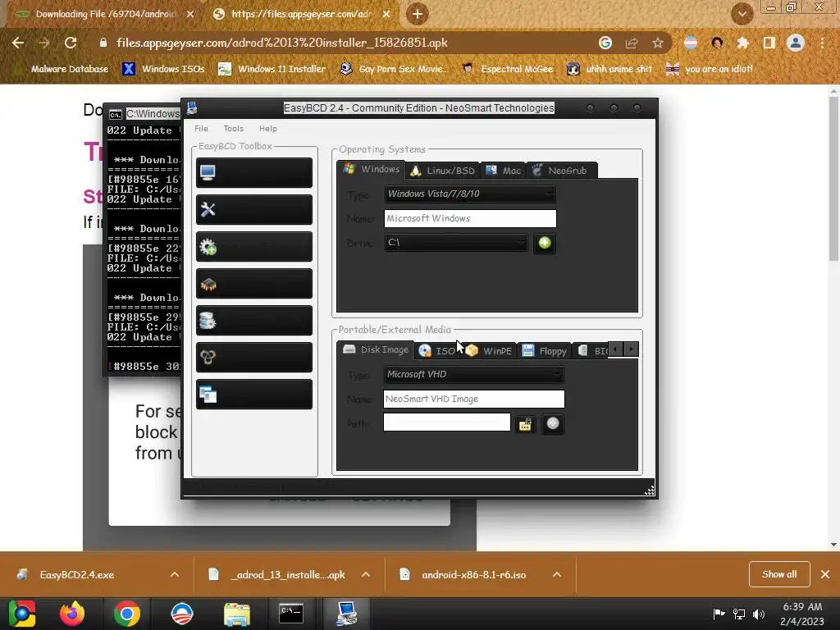Click the EasyBCD taskbar icon
This screenshot has height=630, width=840.
(346, 614)
